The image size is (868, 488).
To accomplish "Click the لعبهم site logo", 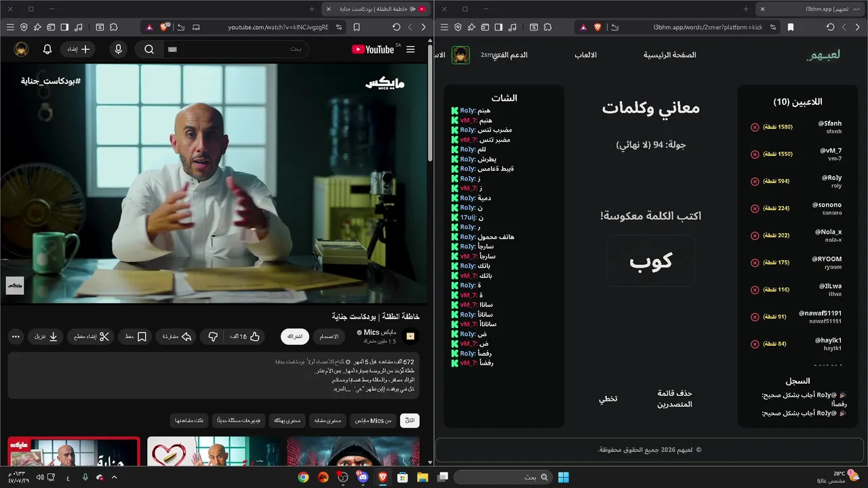I will pyautogui.click(x=823, y=55).
